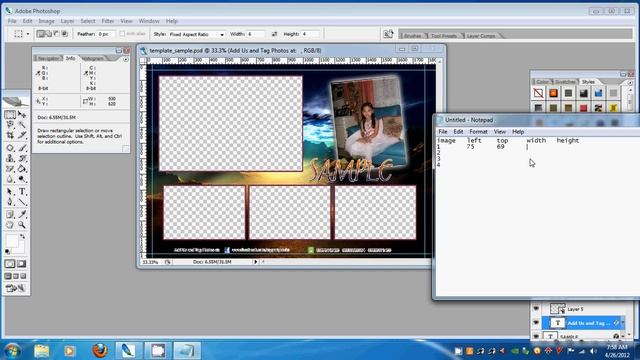Switch to the Navigator tab

(x=49, y=59)
